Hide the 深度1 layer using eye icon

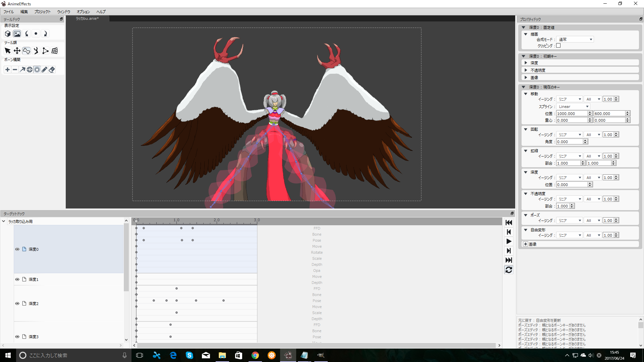pyautogui.click(x=17, y=279)
